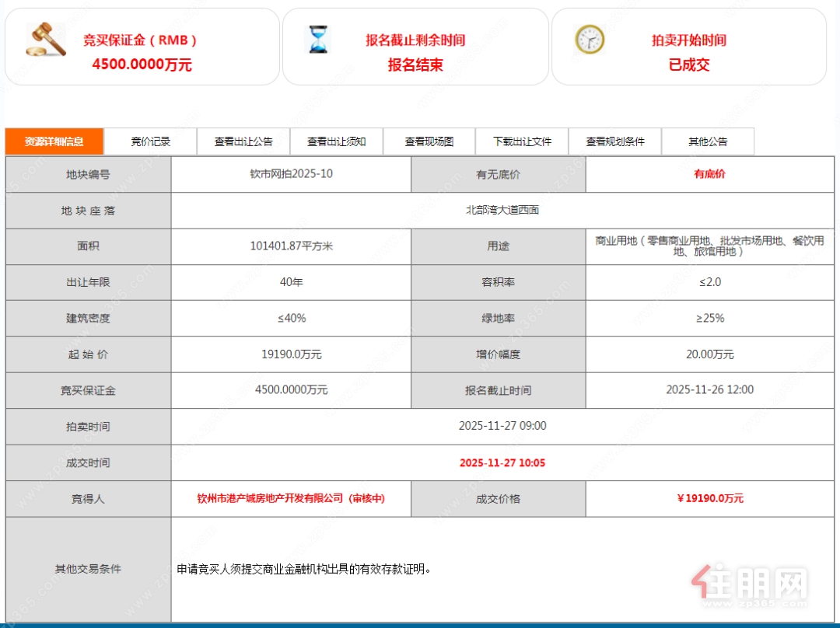
Task: View the 查看现场图 tab
Action: coord(429,141)
